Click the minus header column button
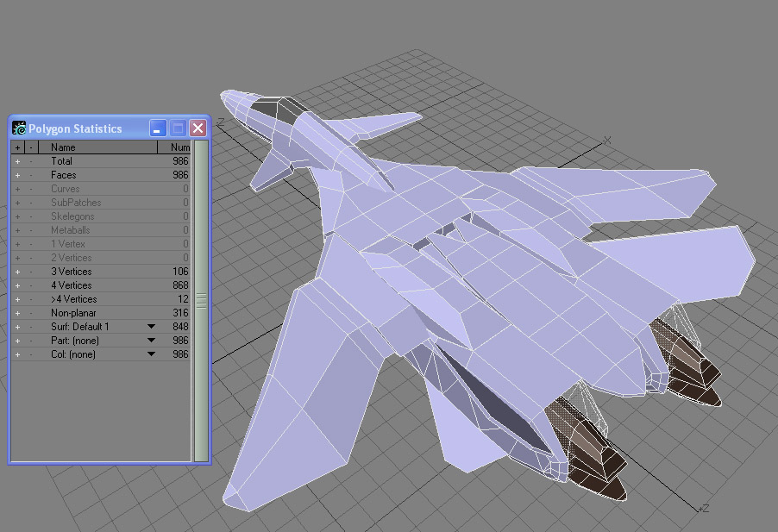 31,147
